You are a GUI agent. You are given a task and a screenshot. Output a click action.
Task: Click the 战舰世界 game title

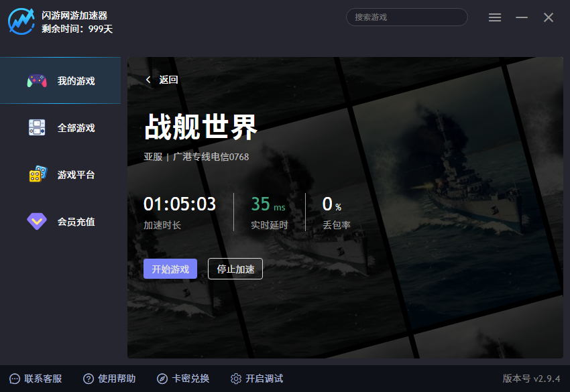click(201, 127)
